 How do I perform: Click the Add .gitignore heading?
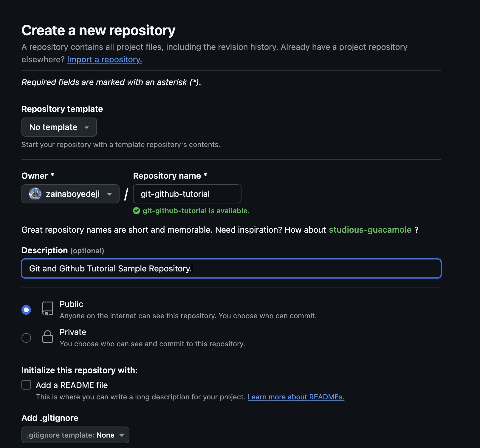tap(50, 418)
